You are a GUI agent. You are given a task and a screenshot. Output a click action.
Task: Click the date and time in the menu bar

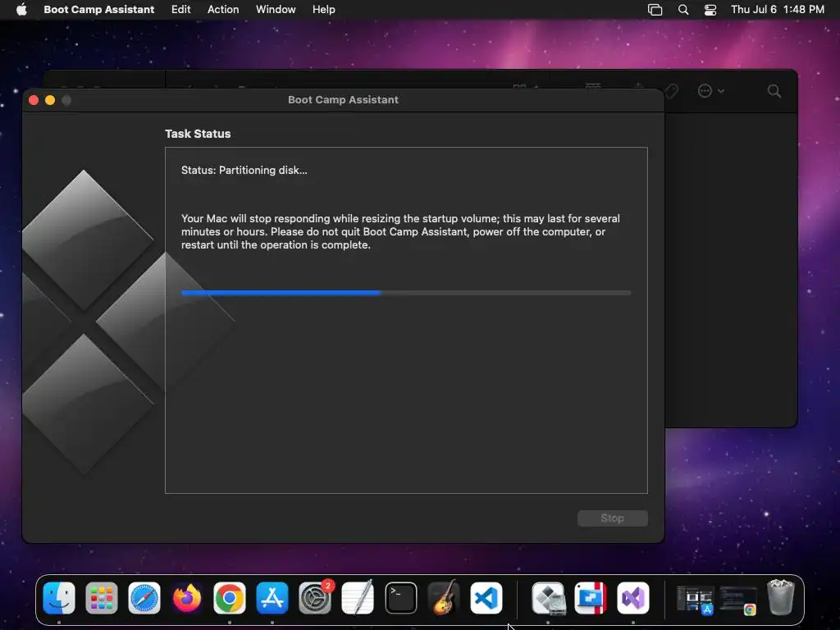778,10
